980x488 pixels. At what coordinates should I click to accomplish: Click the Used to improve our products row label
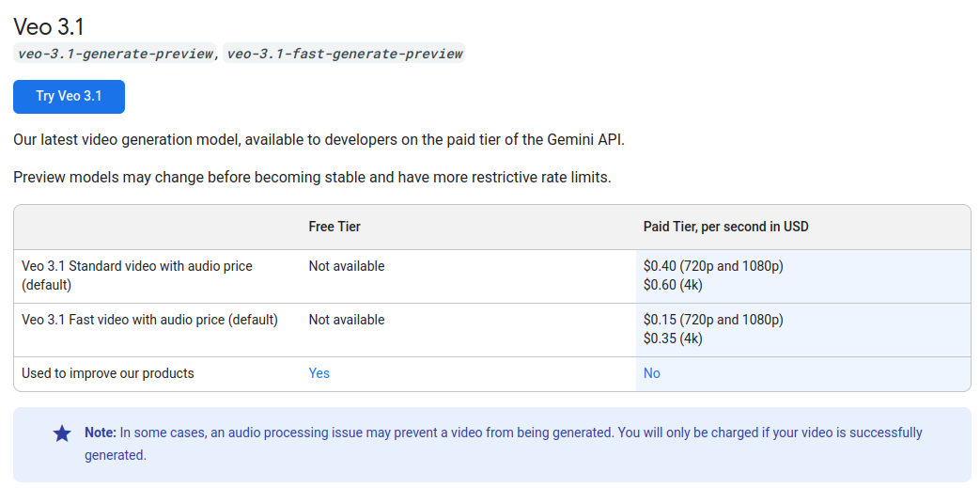(108, 373)
